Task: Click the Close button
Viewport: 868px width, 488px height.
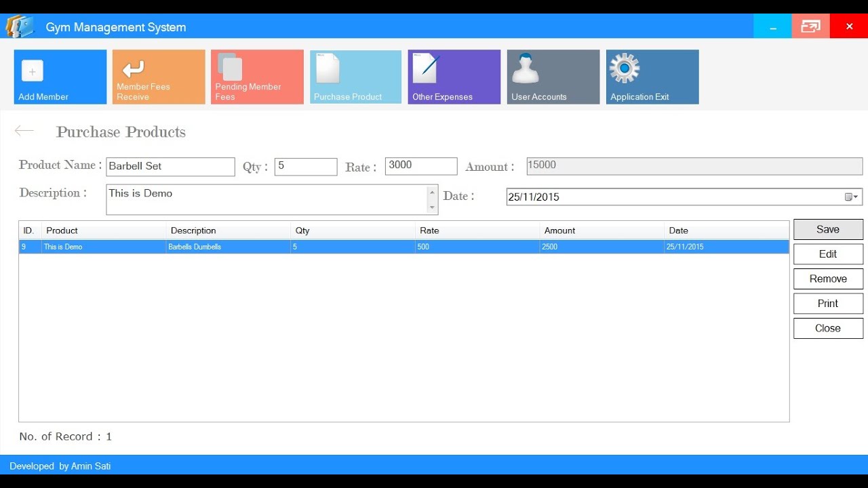Action: pos(828,328)
